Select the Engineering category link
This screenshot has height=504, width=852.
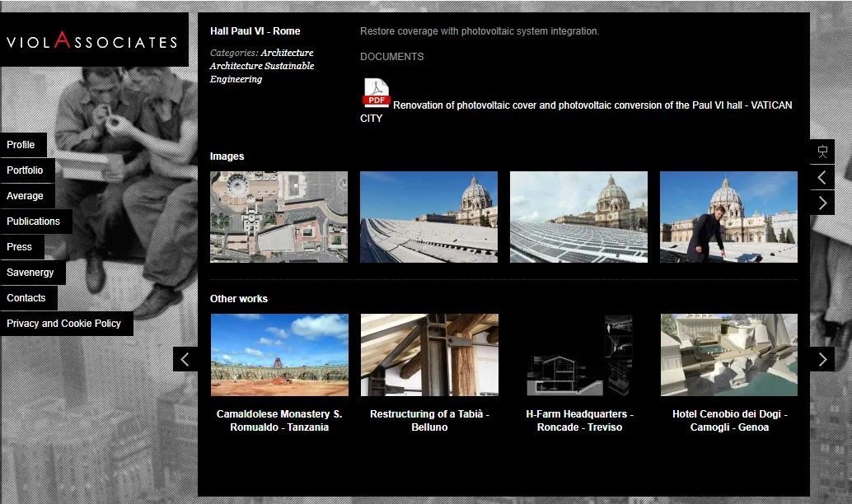[x=236, y=79]
